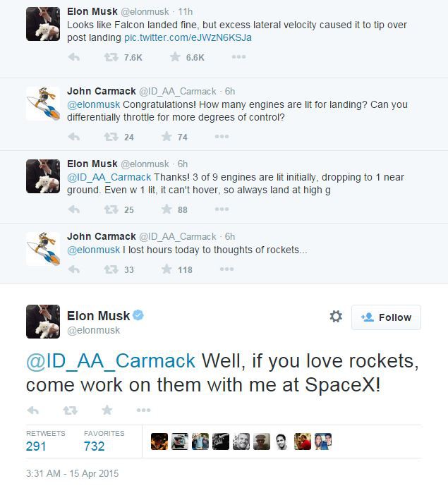View the 291 retweets list
Screen dimensions: 448x493
37,446
